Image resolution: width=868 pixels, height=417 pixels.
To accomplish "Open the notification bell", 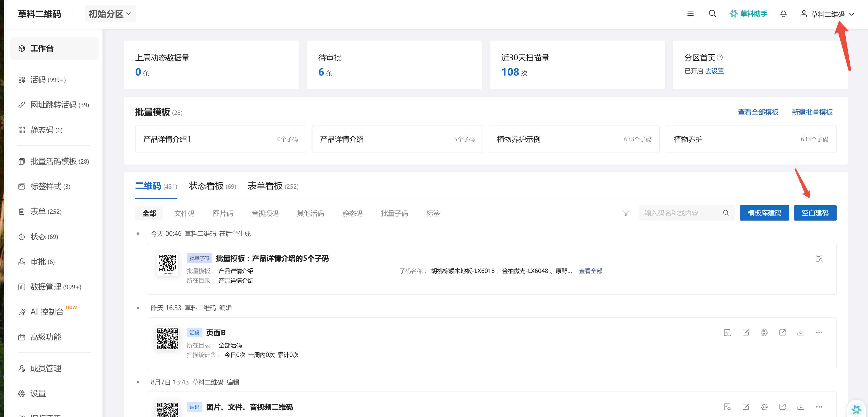I will pyautogui.click(x=783, y=14).
